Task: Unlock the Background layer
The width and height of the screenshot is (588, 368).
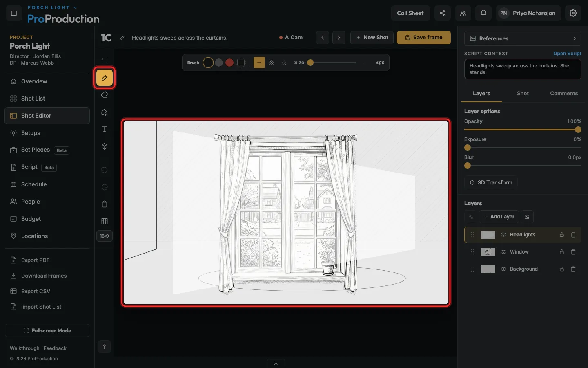Action: (x=562, y=269)
